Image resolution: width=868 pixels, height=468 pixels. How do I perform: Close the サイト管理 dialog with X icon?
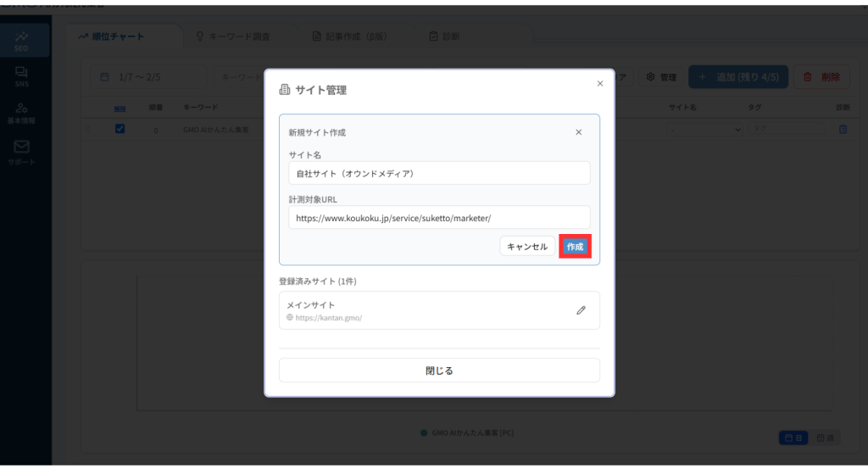coord(600,83)
